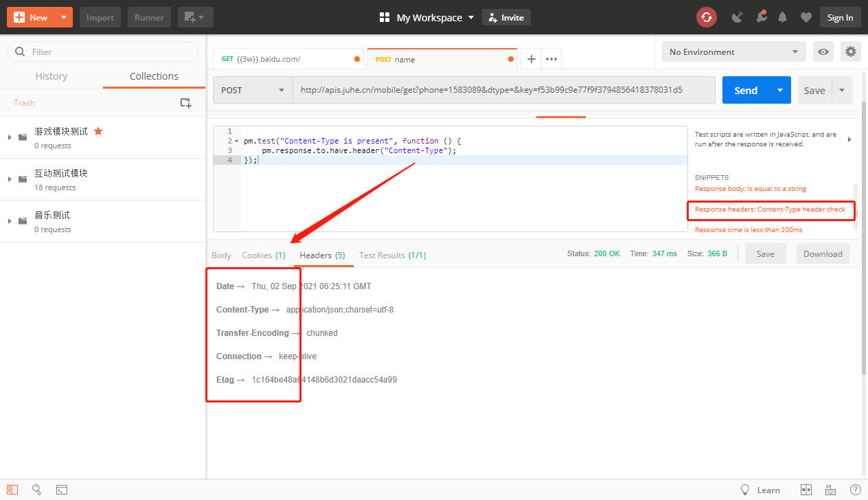
Task: Open environment quick look eye icon
Action: (823, 52)
